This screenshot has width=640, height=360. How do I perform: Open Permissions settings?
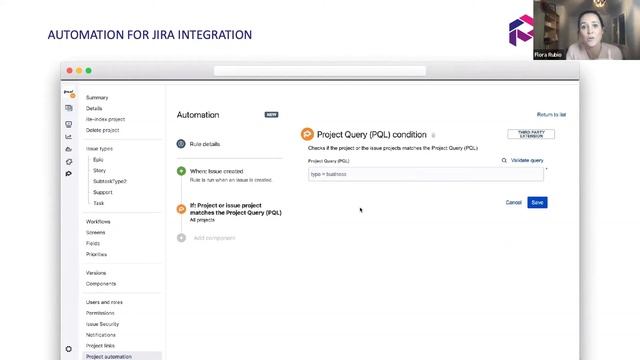[100, 313]
